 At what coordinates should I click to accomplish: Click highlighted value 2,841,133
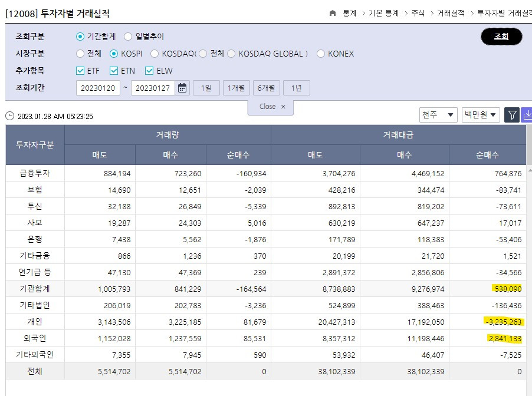click(x=505, y=338)
